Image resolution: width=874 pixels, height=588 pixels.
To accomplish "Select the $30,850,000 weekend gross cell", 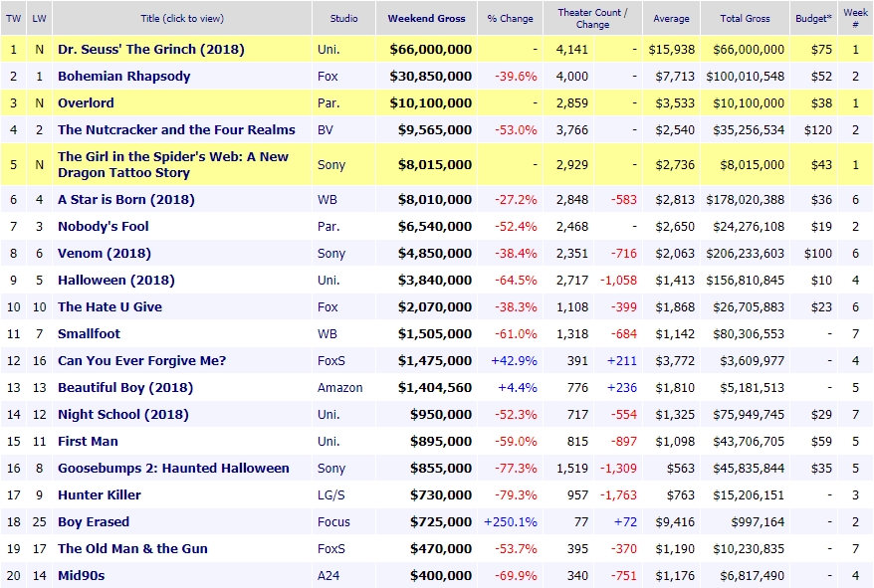I will tap(431, 76).
